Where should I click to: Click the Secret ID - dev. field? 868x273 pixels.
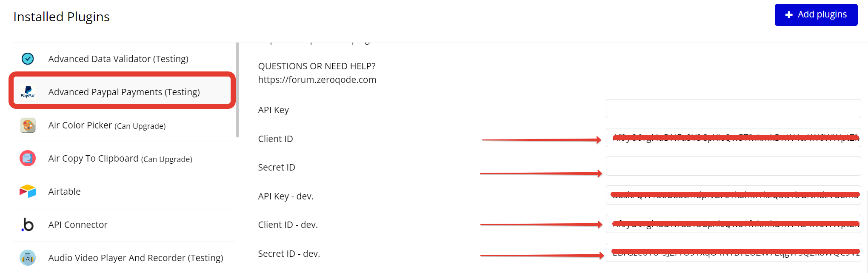[x=733, y=253]
